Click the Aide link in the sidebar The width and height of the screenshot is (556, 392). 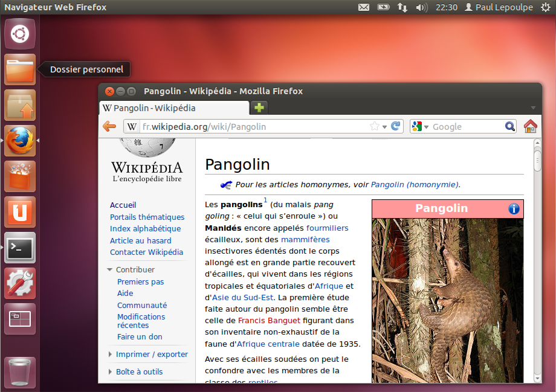point(125,294)
